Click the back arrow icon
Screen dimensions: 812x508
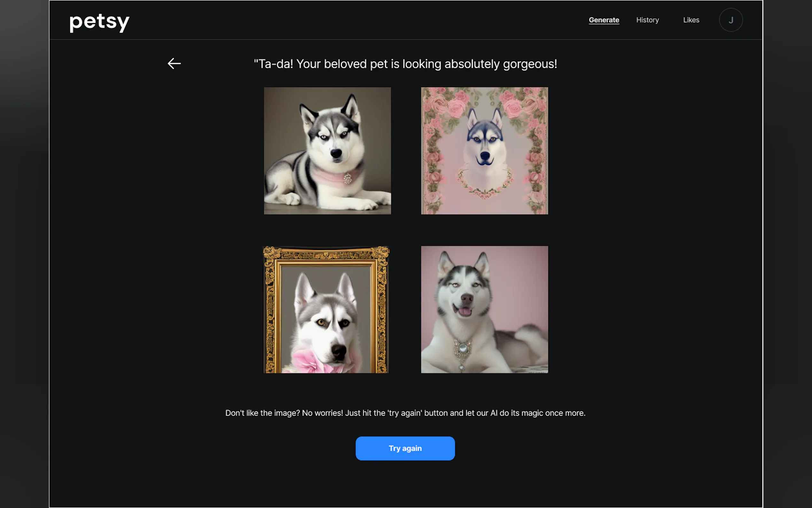[x=174, y=63]
